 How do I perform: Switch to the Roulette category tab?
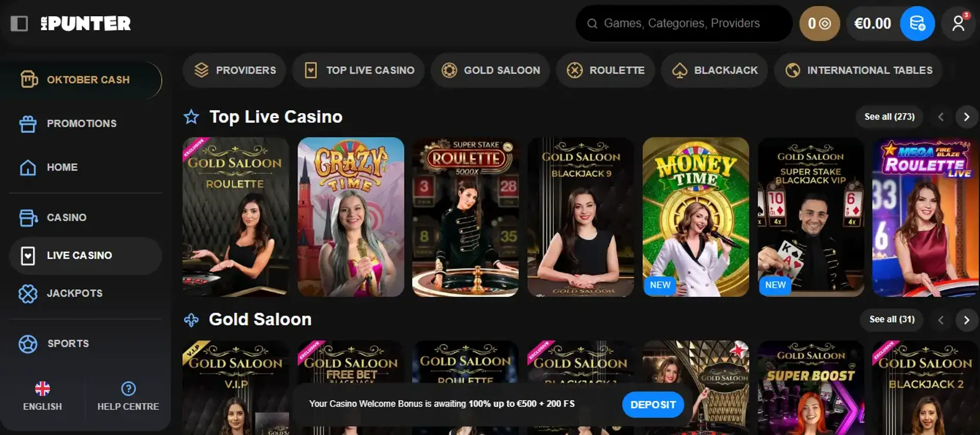pos(605,70)
